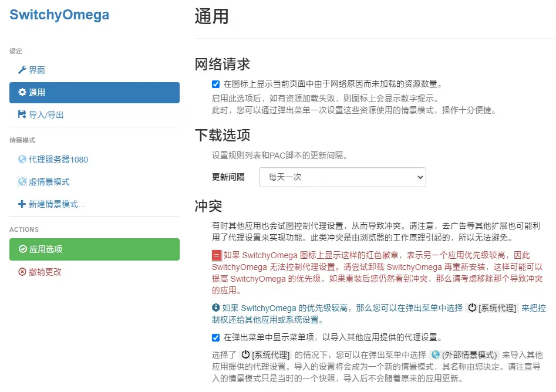Click the globe icon beside 代理服务器1080
The image size is (556, 392).
[22, 160]
